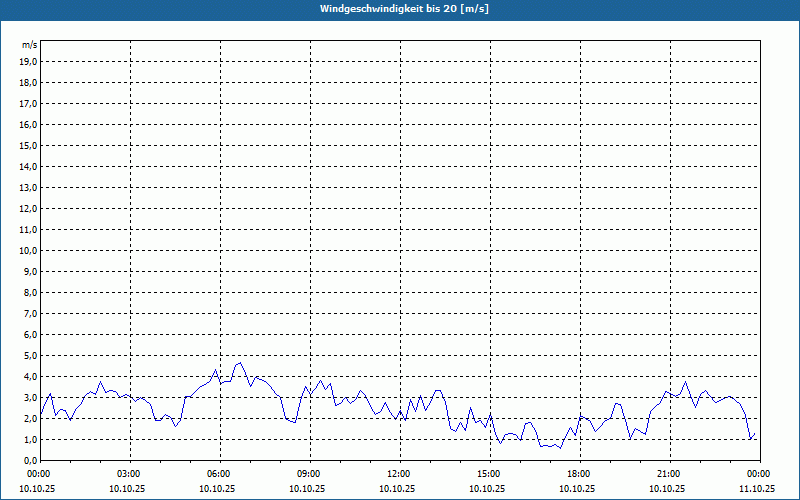Select the 12:00 time label
Screen dimensions: 800x500
tap(398, 474)
